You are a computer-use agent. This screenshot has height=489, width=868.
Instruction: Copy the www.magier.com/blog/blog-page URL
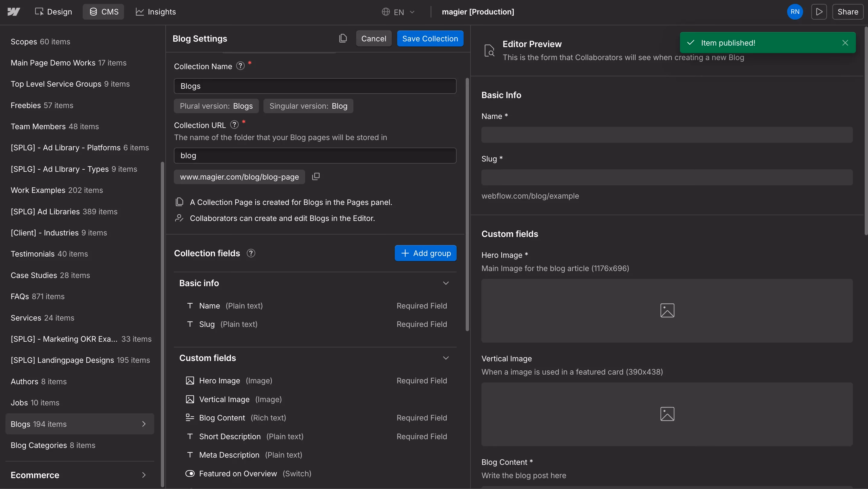point(316,177)
